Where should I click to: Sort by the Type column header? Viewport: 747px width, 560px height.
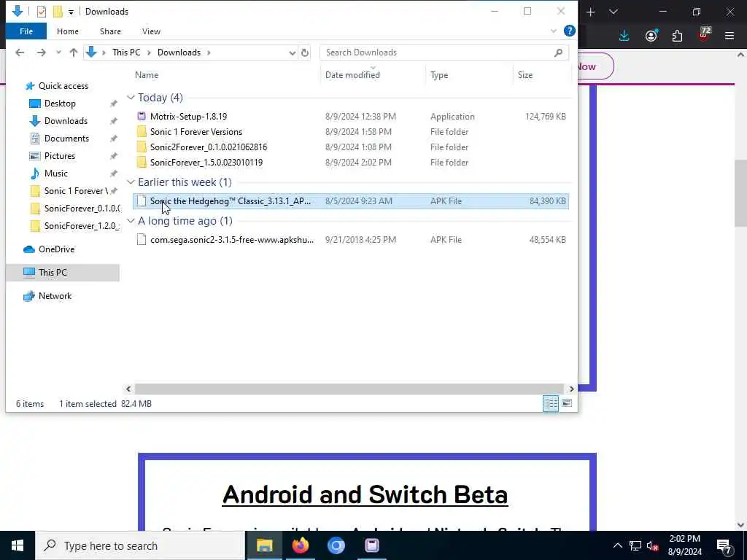point(438,75)
